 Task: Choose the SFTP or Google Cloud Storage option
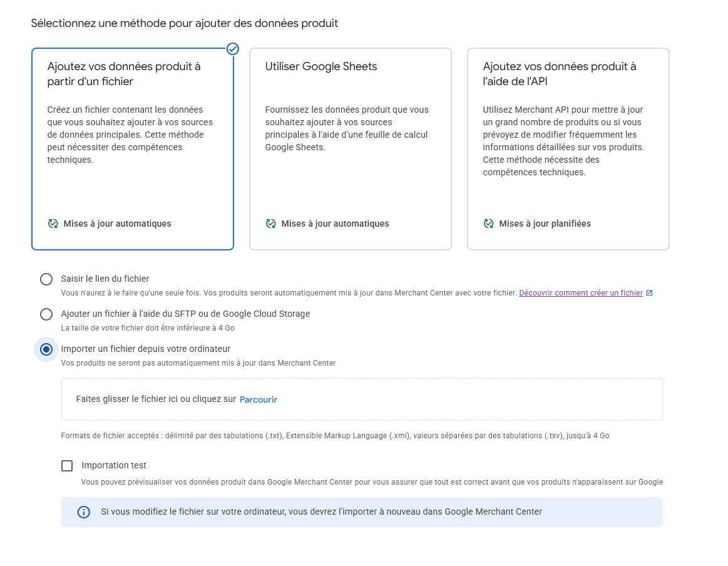46,314
